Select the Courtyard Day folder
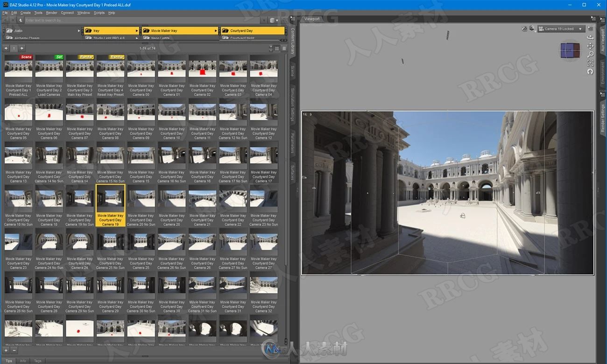 (253, 31)
